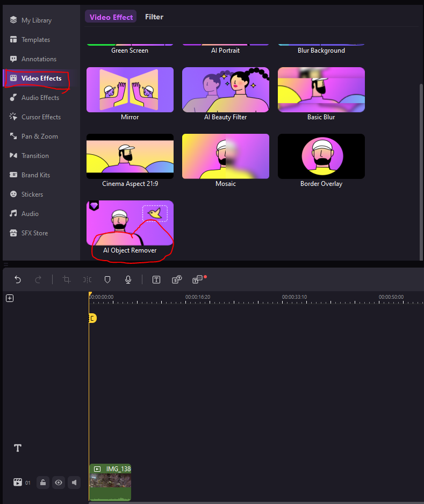Select the AI Object Remover thumbnail
Image resolution: width=424 pixels, height=504 pixels.
130,223
